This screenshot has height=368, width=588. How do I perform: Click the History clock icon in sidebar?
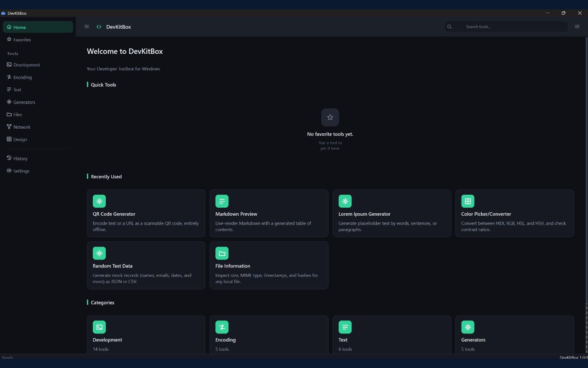[9, 158]
